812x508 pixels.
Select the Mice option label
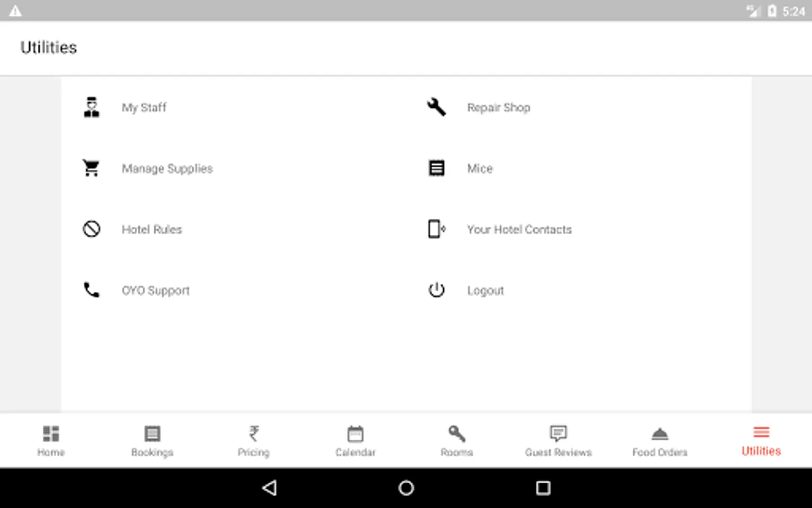[x=480, y=169]
